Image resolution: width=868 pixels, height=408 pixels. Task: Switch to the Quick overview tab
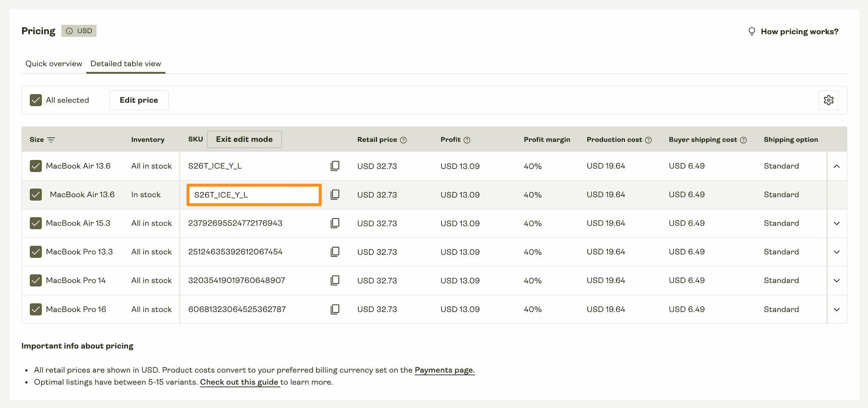pos(54,64)
